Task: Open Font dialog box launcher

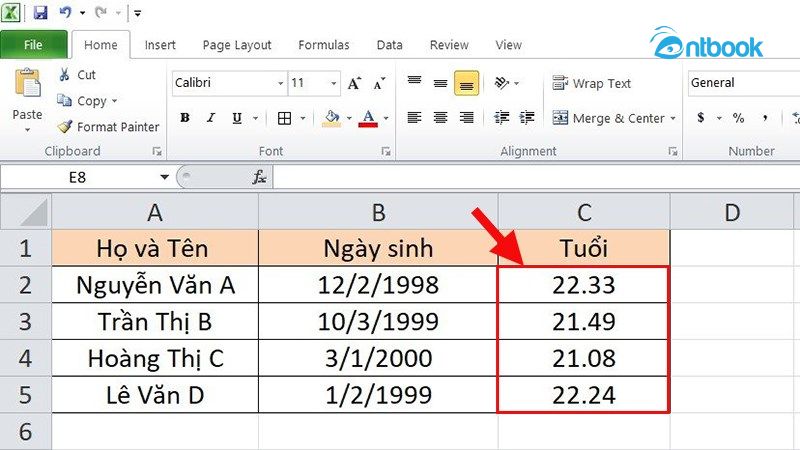Action: tap(386, 152)
